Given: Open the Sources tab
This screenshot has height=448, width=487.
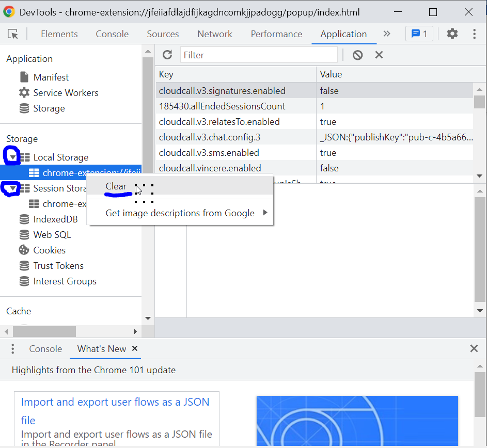Looking at the screenshot, I should click(x=163, y=34).
